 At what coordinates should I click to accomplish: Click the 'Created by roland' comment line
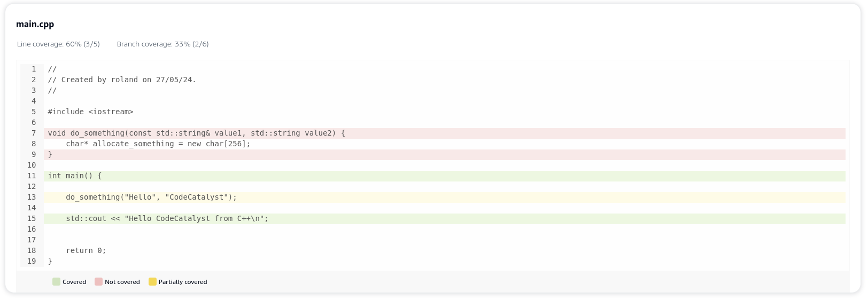(122, 80)
